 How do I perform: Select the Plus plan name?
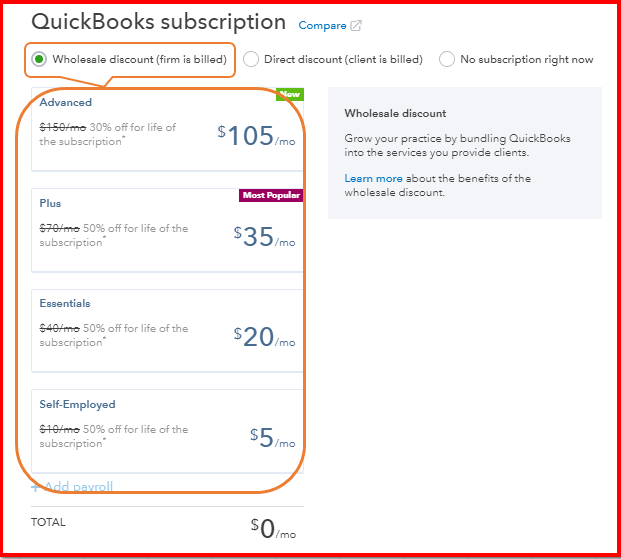(50, 203)
